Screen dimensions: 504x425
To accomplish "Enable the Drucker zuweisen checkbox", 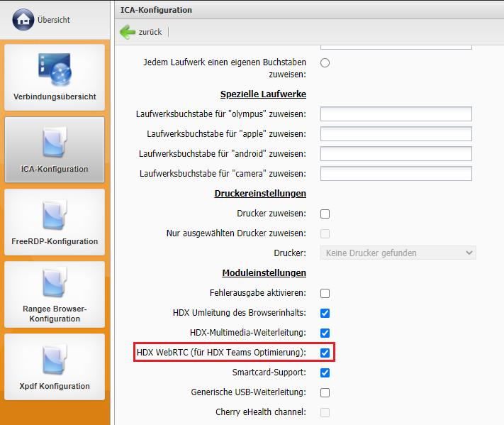I will pyautogui.click(x=325, y=214).
